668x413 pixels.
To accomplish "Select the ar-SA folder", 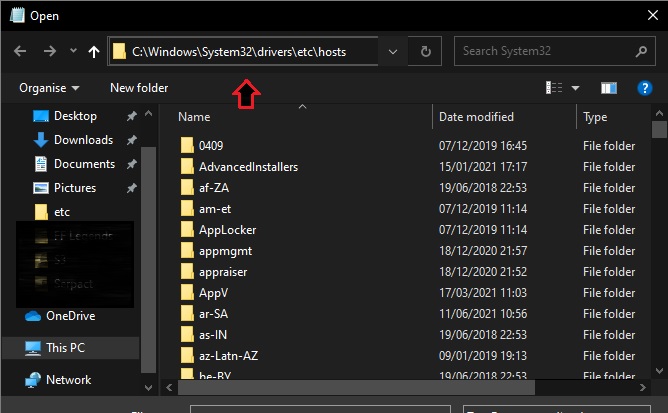I will [213, 314].
